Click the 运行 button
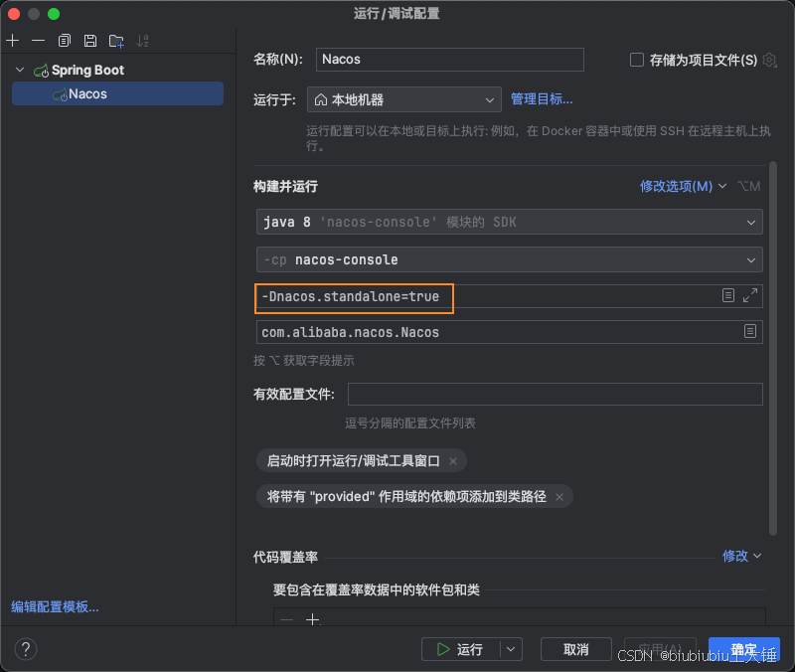Viewport: 795px width, 672px height. (x=461, y=649)
